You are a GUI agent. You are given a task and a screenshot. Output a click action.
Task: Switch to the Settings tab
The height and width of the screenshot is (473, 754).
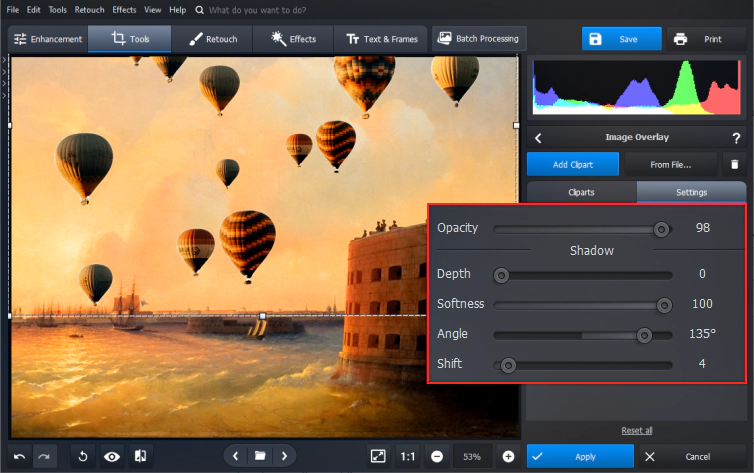point(691,192)
